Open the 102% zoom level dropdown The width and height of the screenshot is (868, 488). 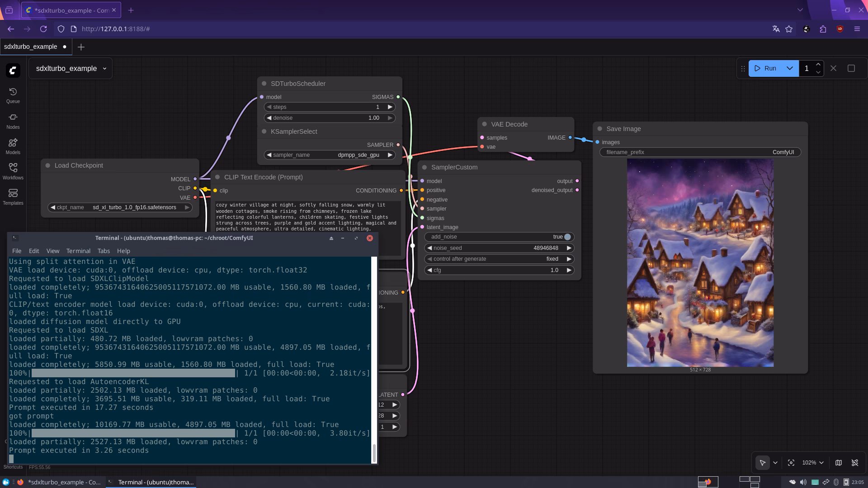[813, 463]
